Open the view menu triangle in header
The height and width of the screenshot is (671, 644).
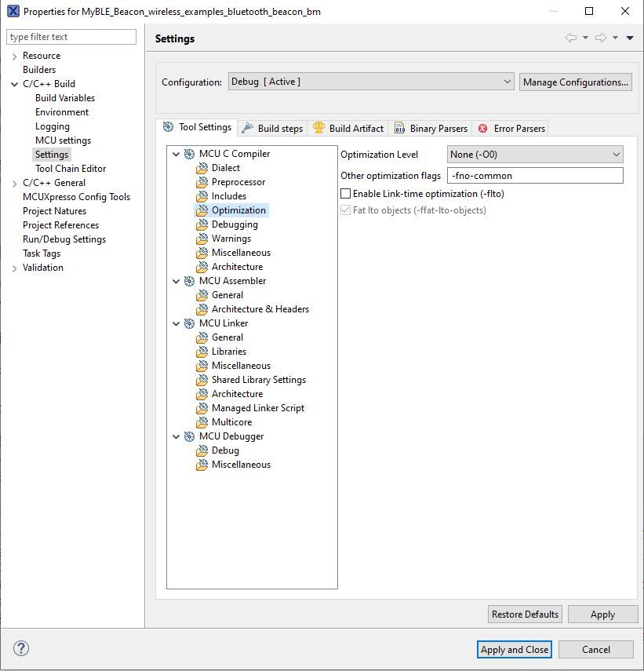[630, 38]
